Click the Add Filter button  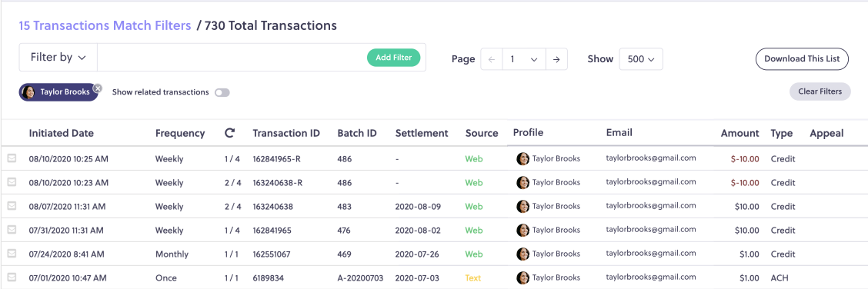[x=393, y=58]
